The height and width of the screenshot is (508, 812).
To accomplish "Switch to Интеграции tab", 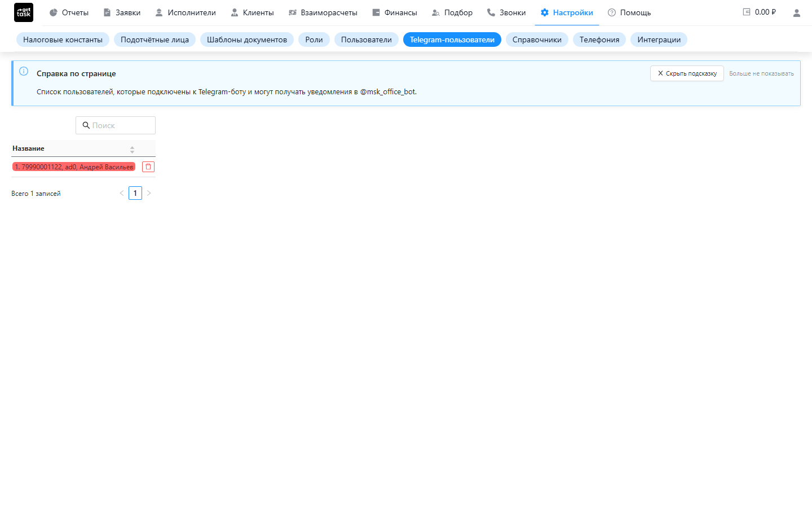I will tap(659, 40).
